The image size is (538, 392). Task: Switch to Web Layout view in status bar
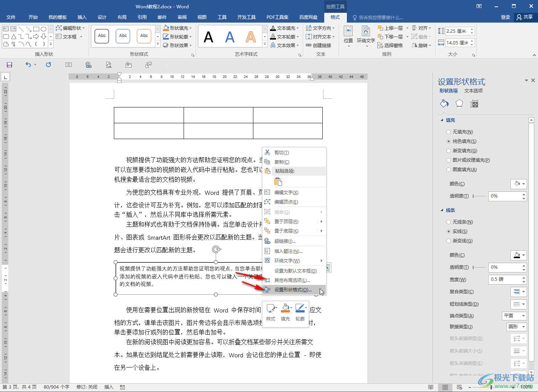point(459,387)
